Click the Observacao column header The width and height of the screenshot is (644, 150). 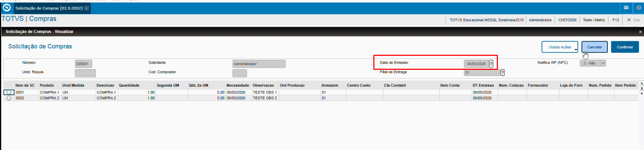pos(263,85)
